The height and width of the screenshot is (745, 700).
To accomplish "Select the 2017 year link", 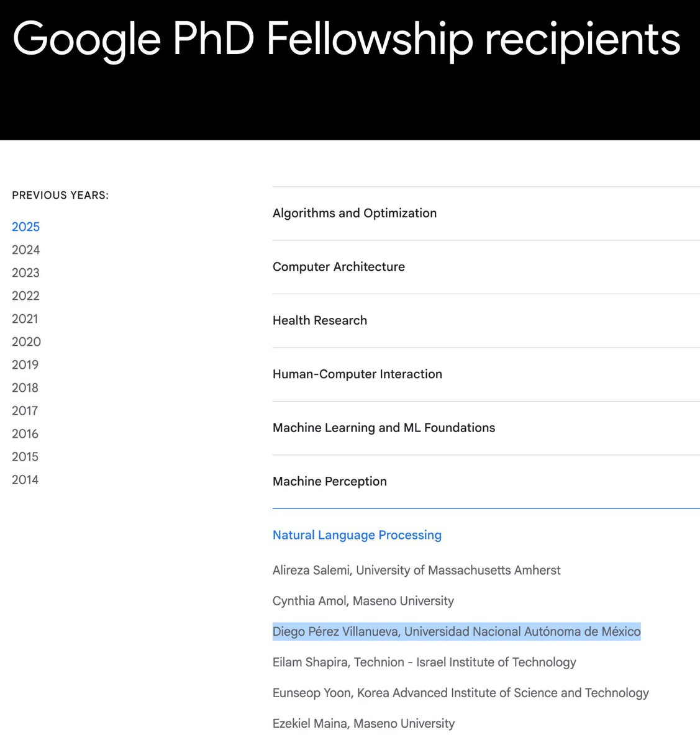I will pos(25,410).
